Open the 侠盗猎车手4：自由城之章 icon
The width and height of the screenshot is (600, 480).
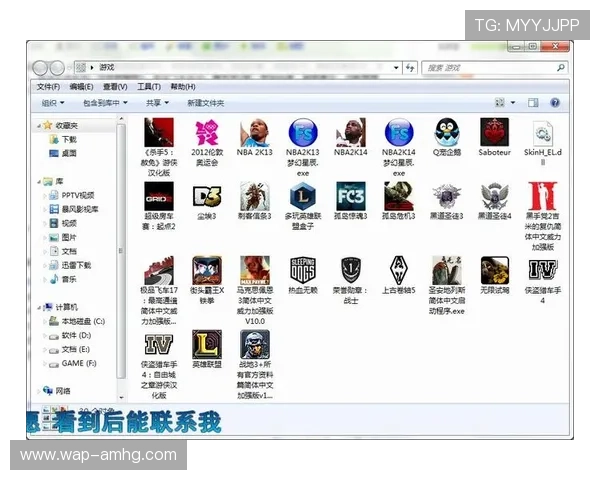point(159,344)
